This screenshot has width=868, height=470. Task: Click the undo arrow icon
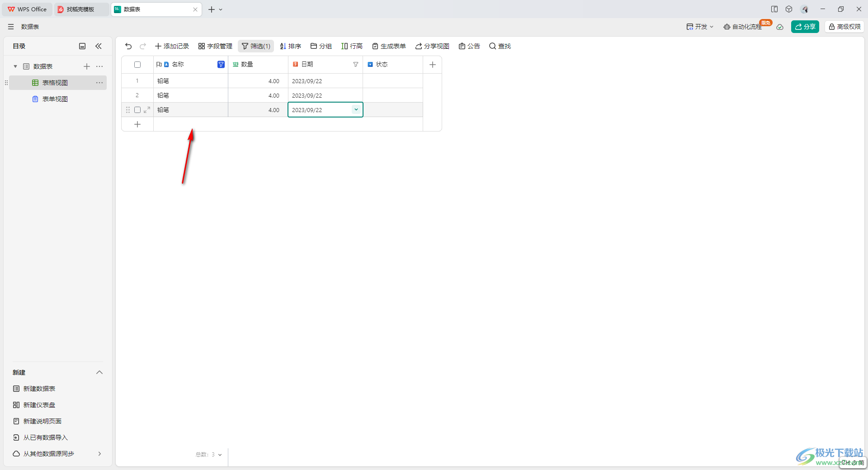pos(128,46)
